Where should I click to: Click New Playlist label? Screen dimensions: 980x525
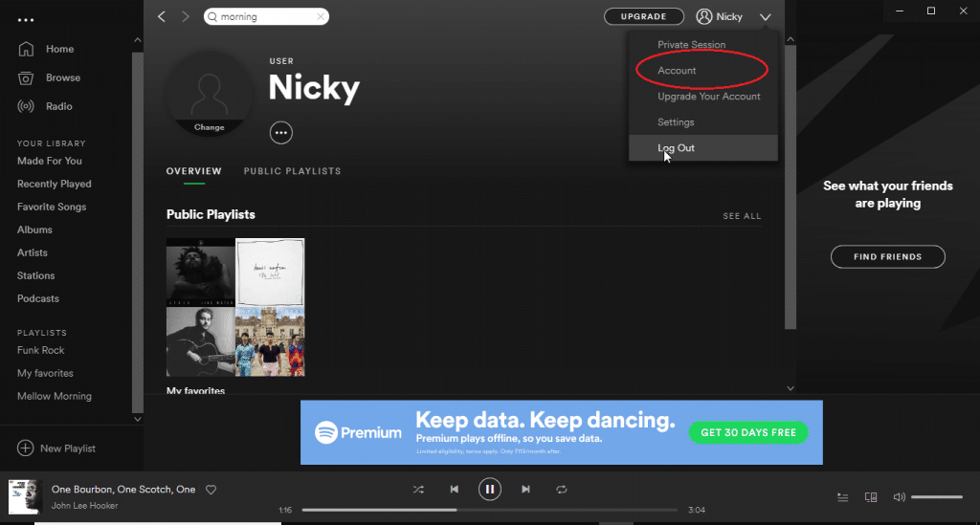point(68,448)
